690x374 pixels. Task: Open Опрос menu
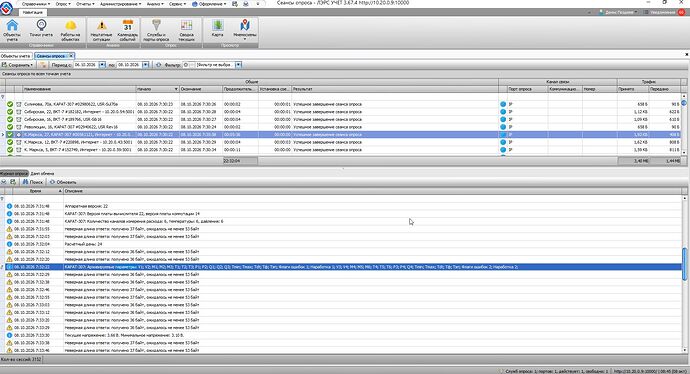tap(63, 4)
